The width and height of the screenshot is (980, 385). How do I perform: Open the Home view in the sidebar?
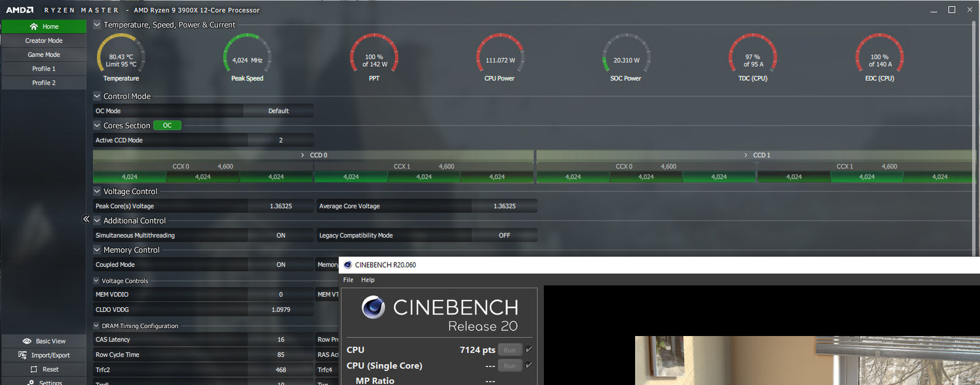click(43, 26)
